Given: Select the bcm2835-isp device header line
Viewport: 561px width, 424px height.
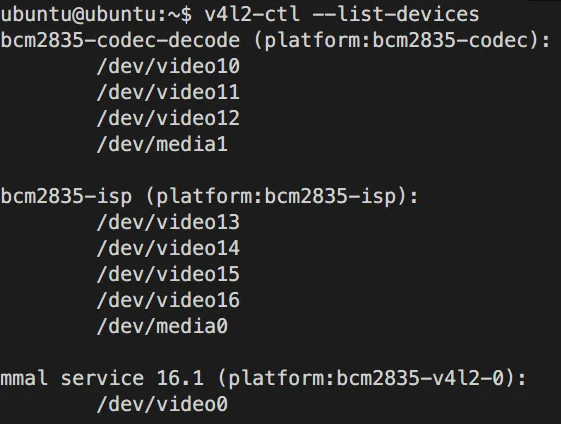Looking at the screenshot, I should tap(209, 196).
